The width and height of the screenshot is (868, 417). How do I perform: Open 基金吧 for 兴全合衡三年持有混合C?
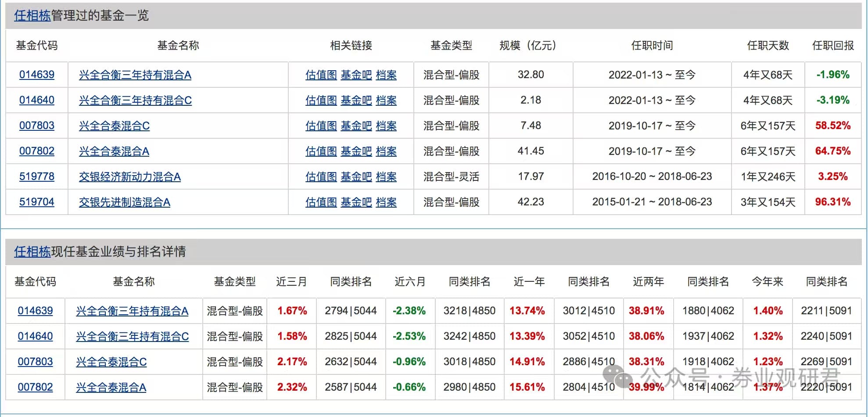pos(356,101)
